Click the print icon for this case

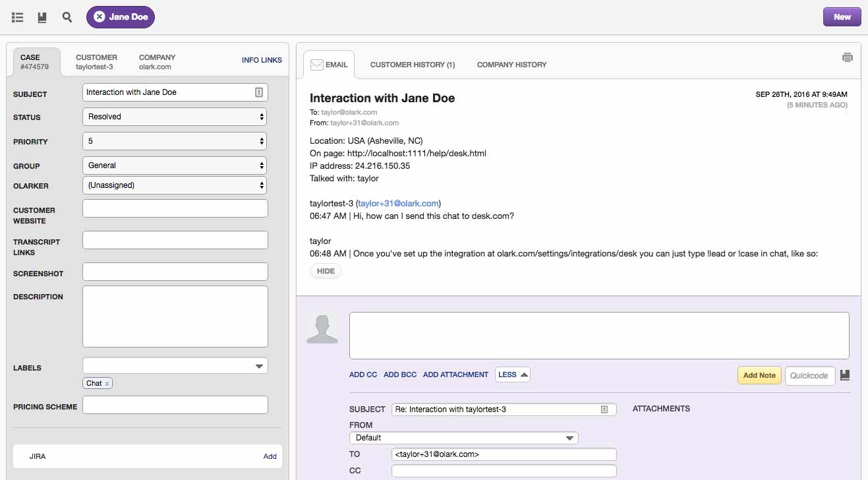point(847,57)
